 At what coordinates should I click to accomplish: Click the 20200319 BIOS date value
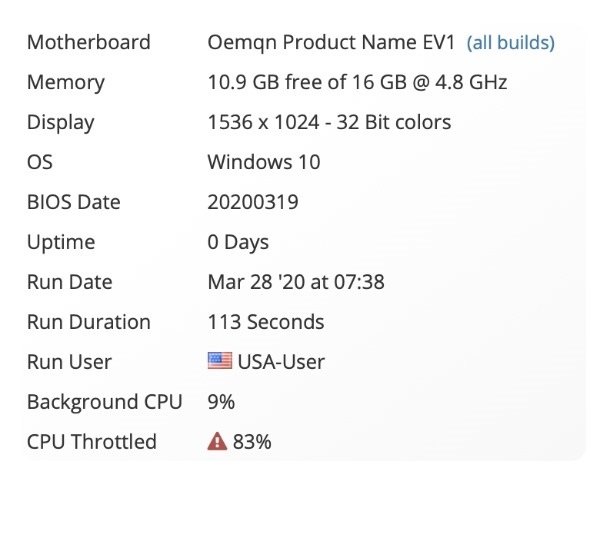pyautogui.click(x=252, y=202)
